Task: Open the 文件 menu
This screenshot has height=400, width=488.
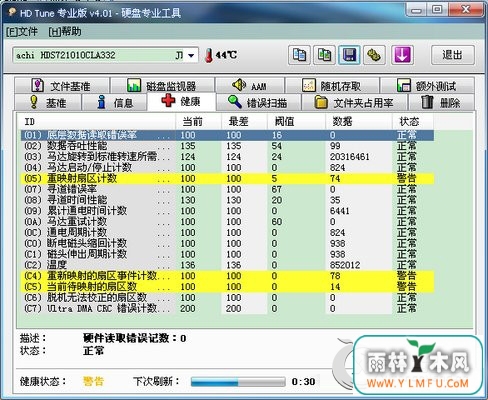Action: click(x=22, y=32)
